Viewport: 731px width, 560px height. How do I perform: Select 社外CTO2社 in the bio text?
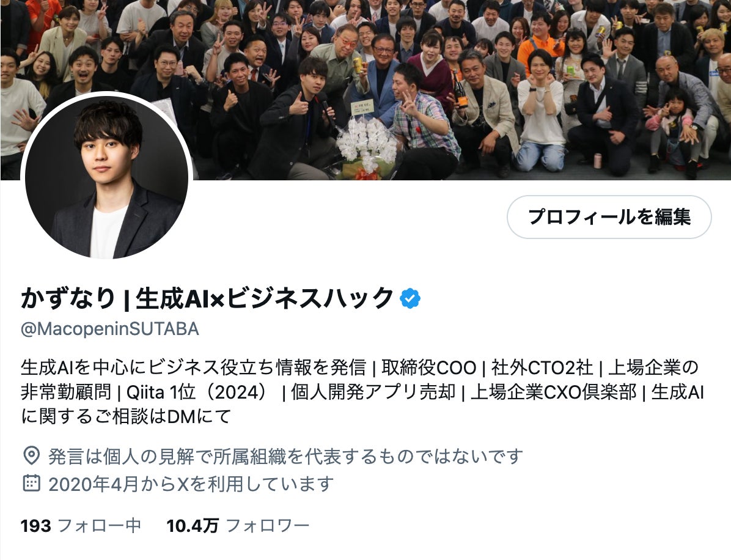click(542, 367)
